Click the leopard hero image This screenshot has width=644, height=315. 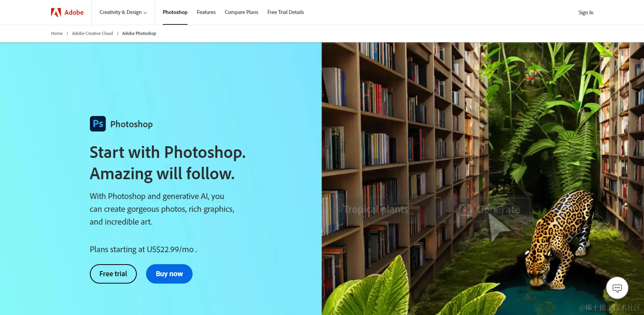pyautogui.click(x=483, y=178)
